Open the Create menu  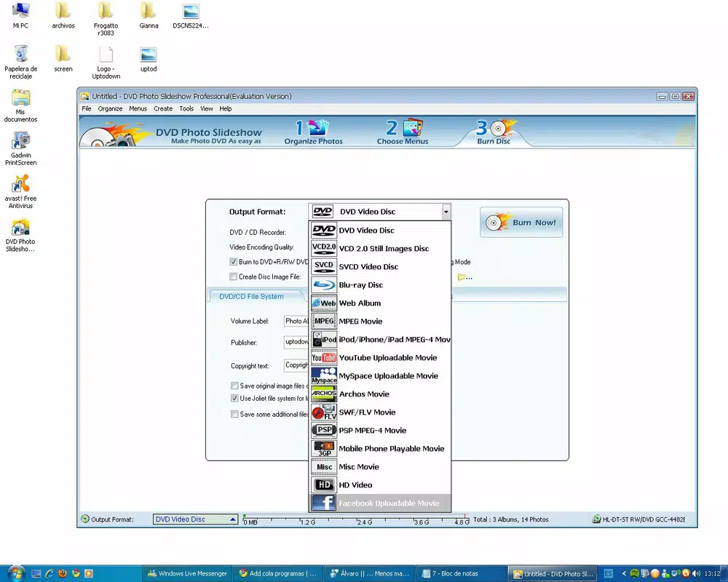coord(163,108)
